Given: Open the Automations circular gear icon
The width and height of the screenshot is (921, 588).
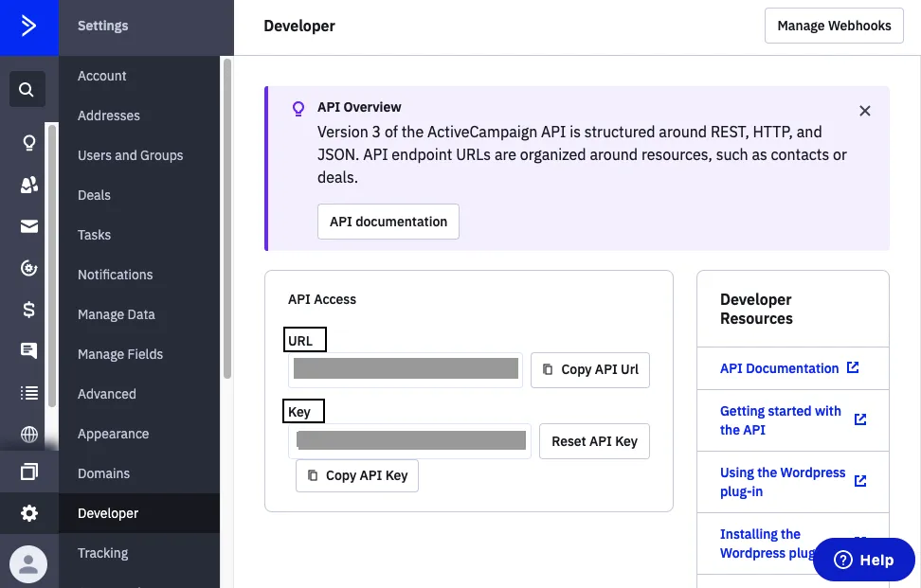Looking at the screenshot, I should (x=28, y=268).
